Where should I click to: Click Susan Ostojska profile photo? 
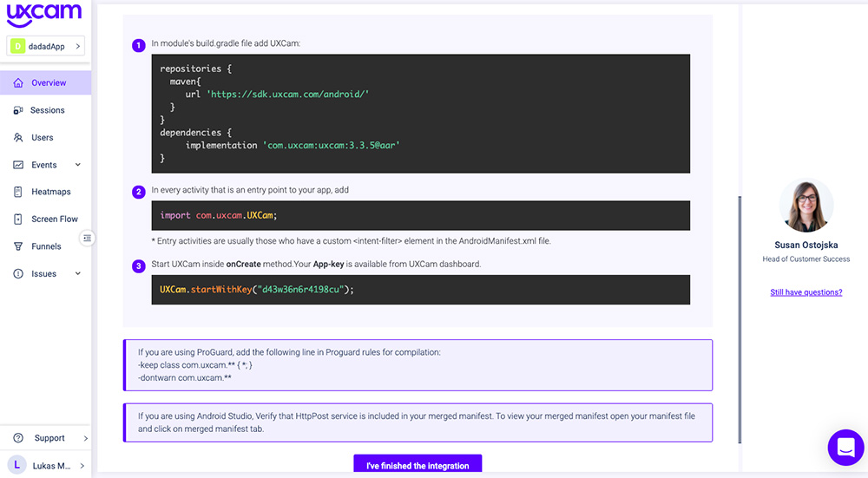click(x=806, y=206)
